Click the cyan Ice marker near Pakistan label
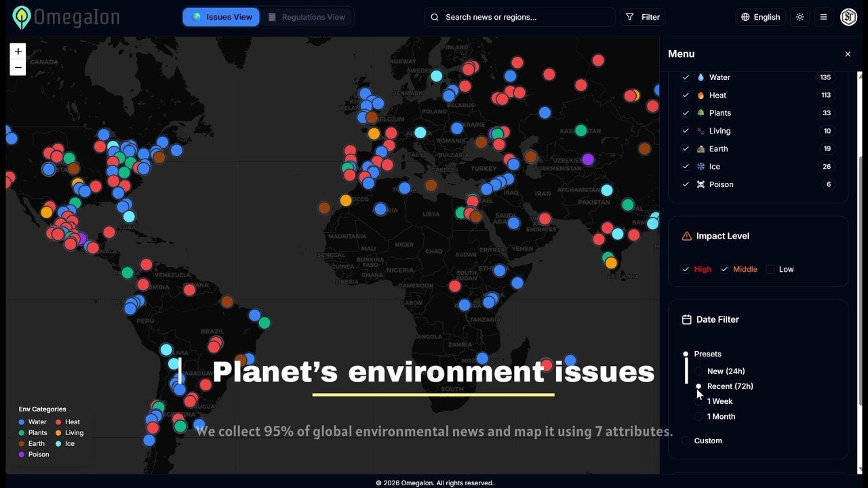868x488 pixels. click(x=607, y=190)
